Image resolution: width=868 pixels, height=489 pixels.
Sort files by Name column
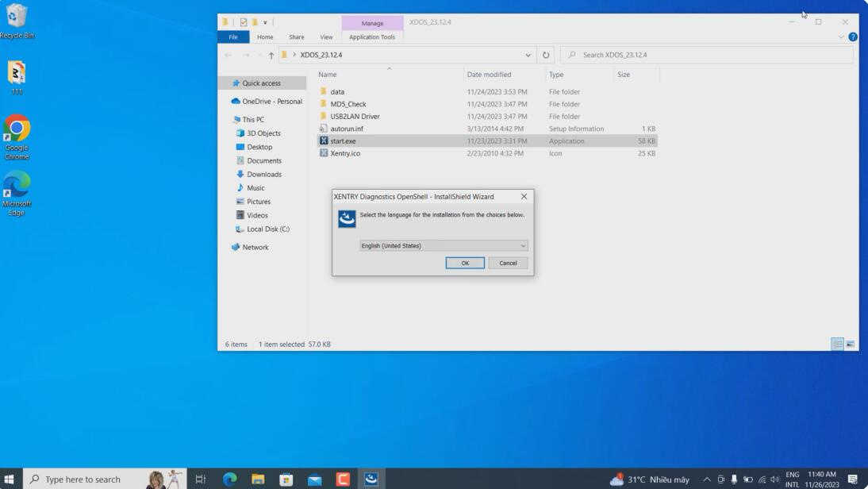327,74
